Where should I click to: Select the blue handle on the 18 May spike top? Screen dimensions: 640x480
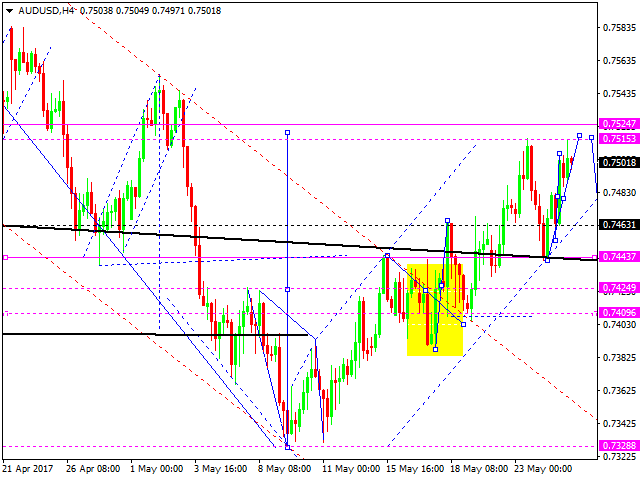click(448, 221)
